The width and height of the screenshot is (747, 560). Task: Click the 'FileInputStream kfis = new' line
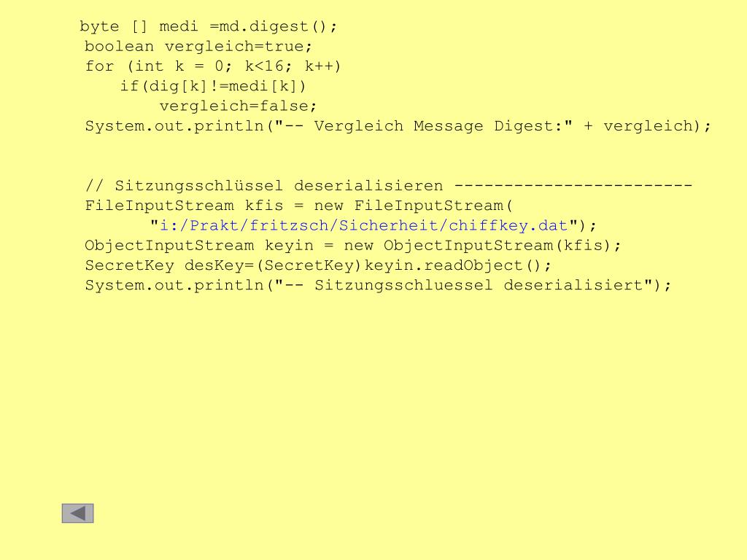click(x=298, y=206)
